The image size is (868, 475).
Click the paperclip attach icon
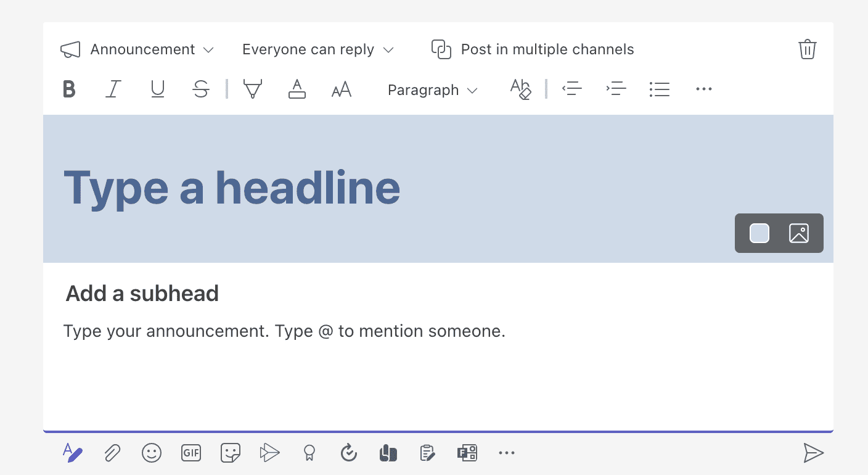pyautogui.click(x=112, y=453)
